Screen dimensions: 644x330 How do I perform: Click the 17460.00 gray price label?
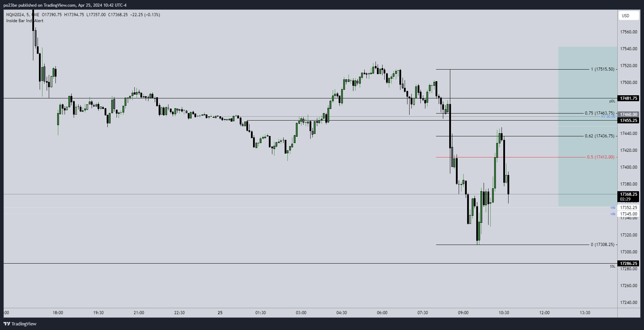(x=628, y=115)
